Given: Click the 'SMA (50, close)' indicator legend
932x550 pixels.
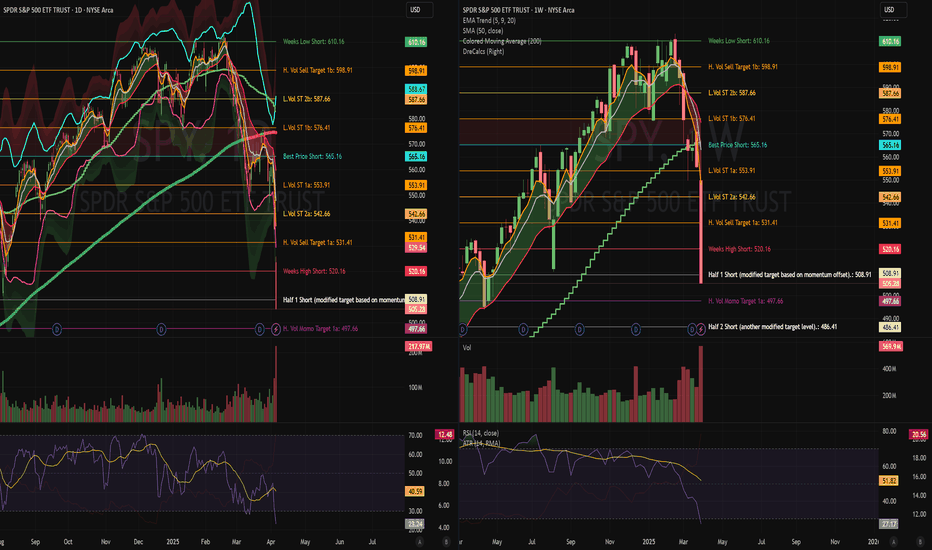Looking at the screenshot, I should click(483, 30).
